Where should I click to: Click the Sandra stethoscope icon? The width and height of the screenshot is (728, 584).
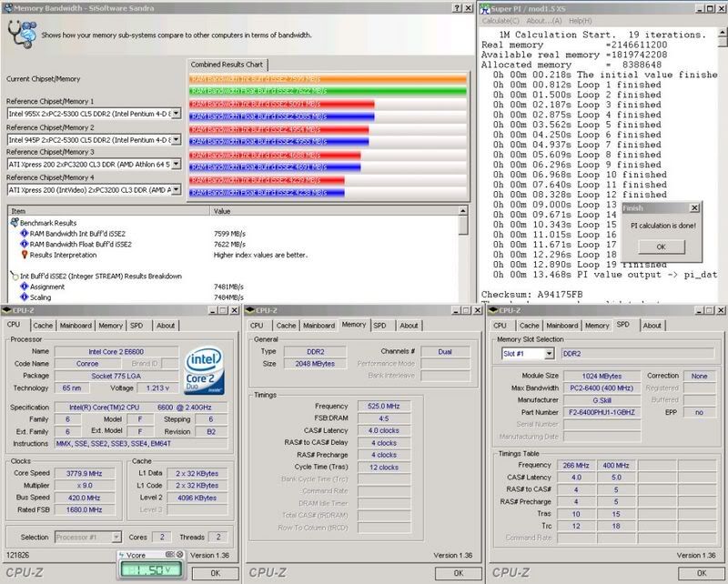(22, 35)
